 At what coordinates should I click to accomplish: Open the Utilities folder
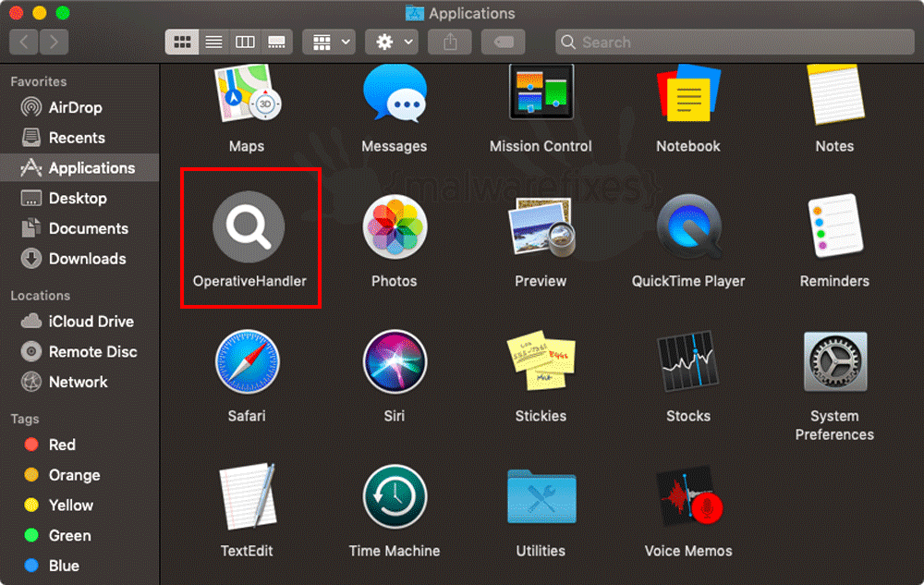[x=541, y=496]
